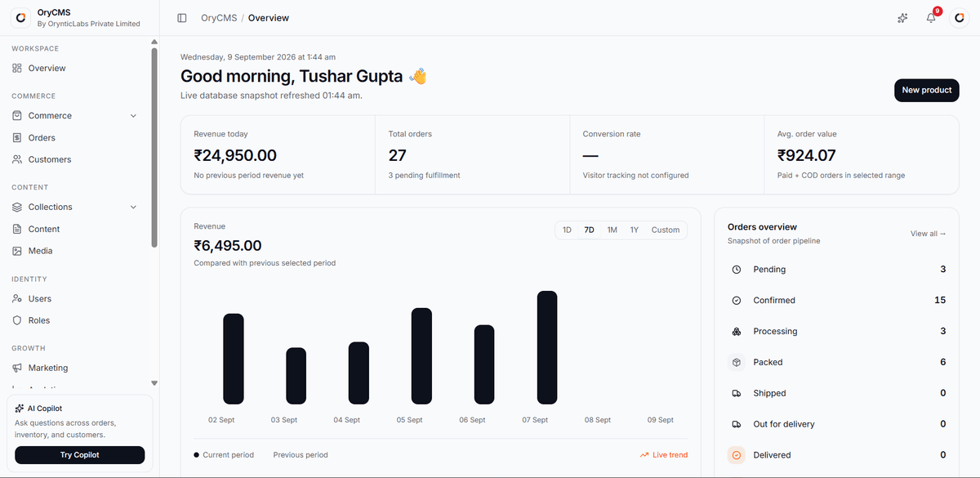Click the Shipped truck icon
Screen dimensions: 980x478
pyautogui.click(x=737, y=393)
